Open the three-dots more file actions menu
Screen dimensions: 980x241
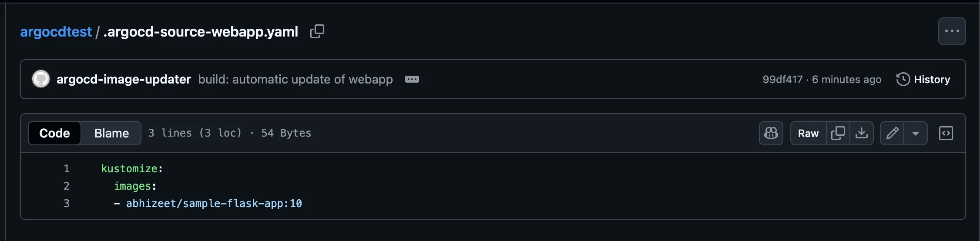click(952, 31)
